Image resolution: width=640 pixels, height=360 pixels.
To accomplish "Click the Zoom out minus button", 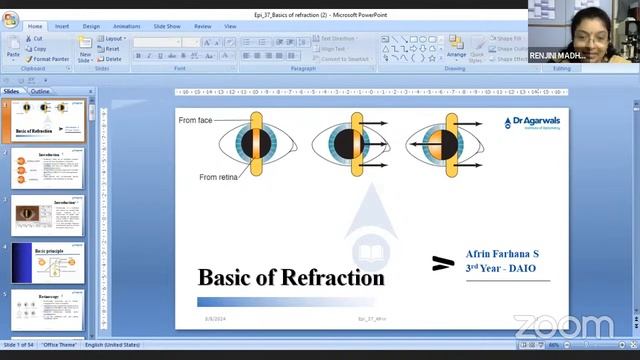I will pos(567,345).
